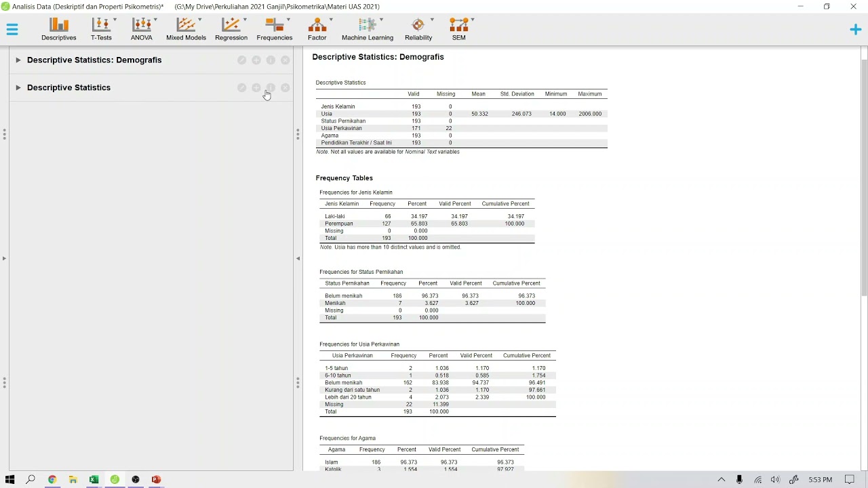This screenshot has height=488, width=868.
Task: Open the Regression module menu
Action: point(231,29)
